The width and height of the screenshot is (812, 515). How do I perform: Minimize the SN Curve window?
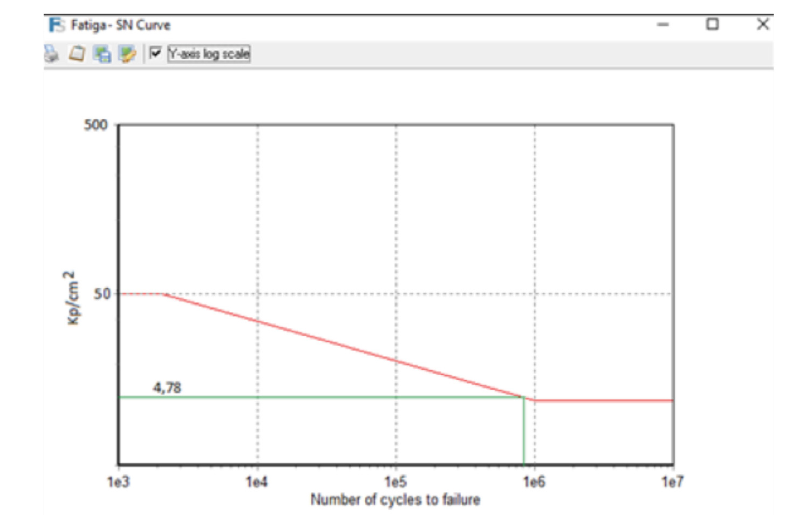click(663, 24)
